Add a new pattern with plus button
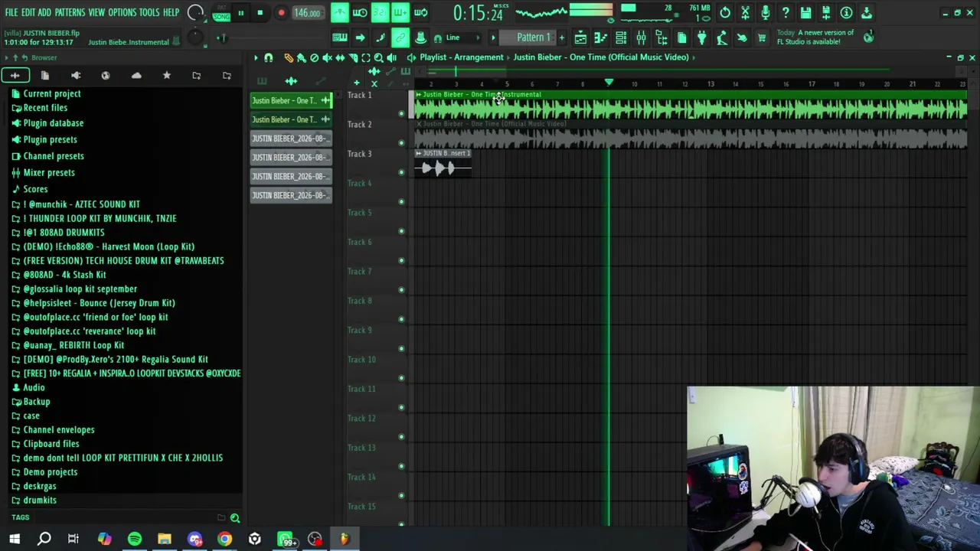Viewport: 980px width, 551px height. (x=562, y=37)
